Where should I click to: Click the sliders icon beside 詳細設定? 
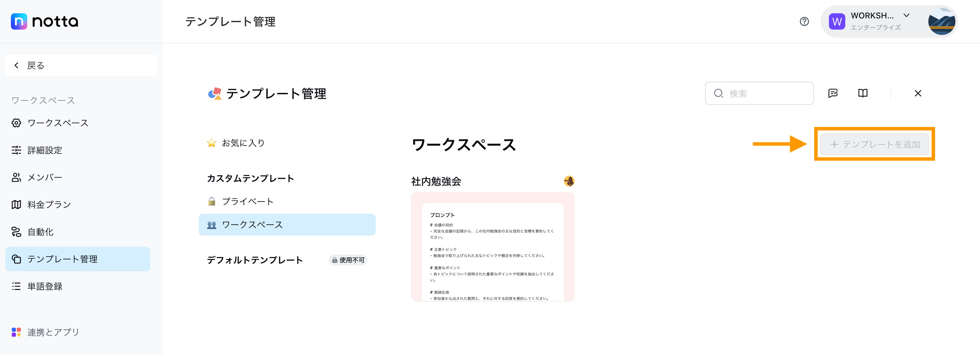click(x=16, y=150)
